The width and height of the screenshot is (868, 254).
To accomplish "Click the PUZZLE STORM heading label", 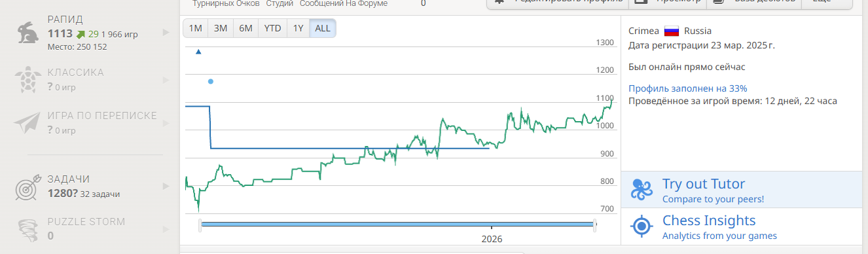I will [x=86, y=222].
